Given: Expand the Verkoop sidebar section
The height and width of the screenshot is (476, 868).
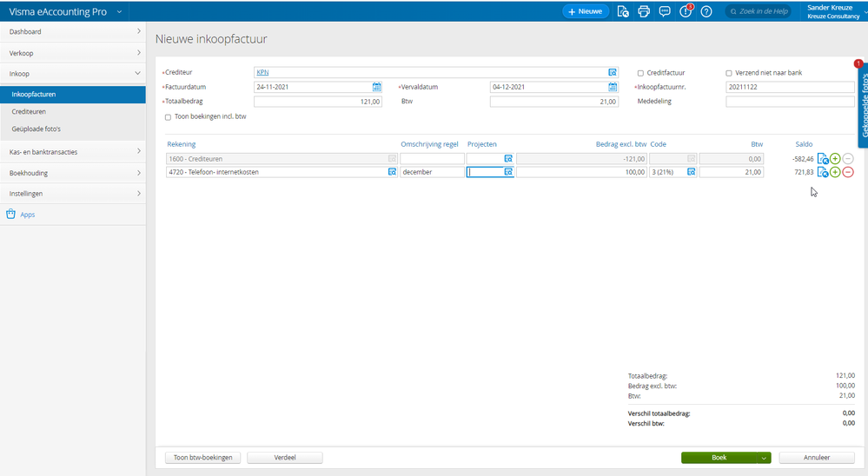Looking at the screenshot, I should pyautogui.click(x=73, y=53).
